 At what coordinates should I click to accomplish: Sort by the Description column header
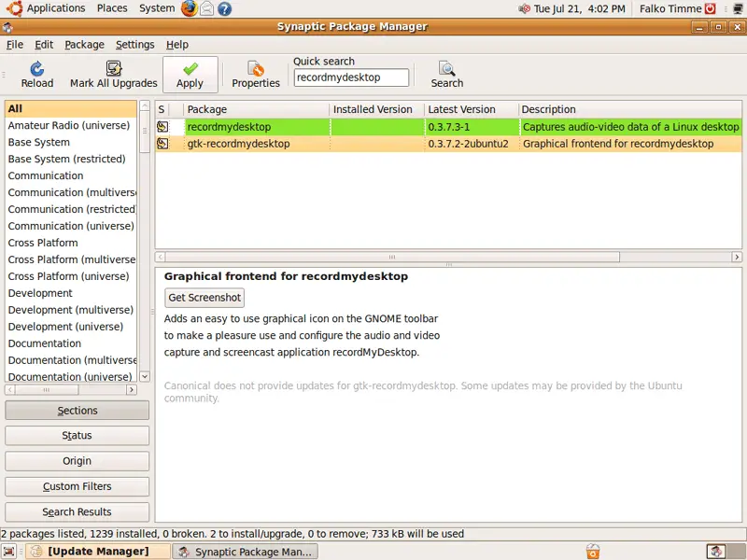(x=629, y=109)
